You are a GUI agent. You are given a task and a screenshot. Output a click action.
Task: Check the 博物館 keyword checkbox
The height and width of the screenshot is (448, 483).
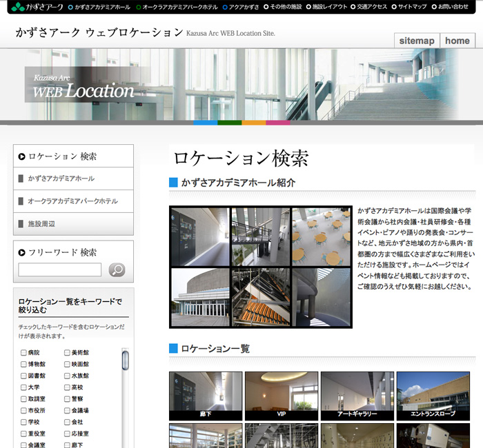(23, 365)
